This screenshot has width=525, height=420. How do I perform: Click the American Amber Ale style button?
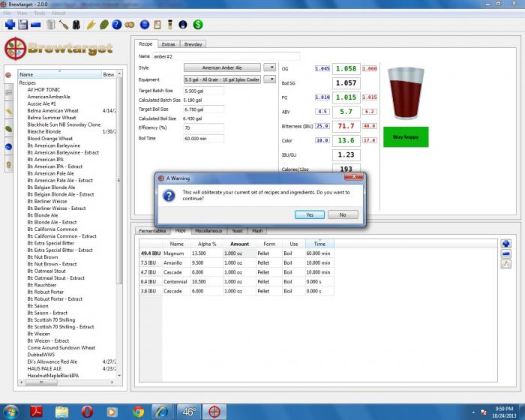coord(222,67)
